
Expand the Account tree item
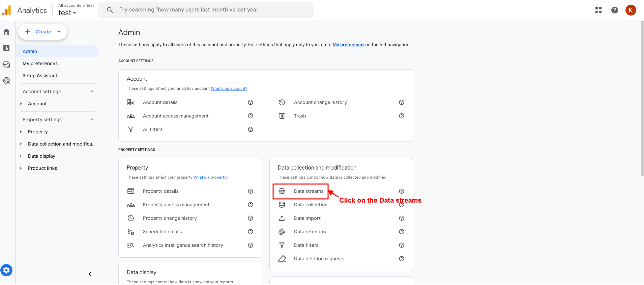coord(21,104)
